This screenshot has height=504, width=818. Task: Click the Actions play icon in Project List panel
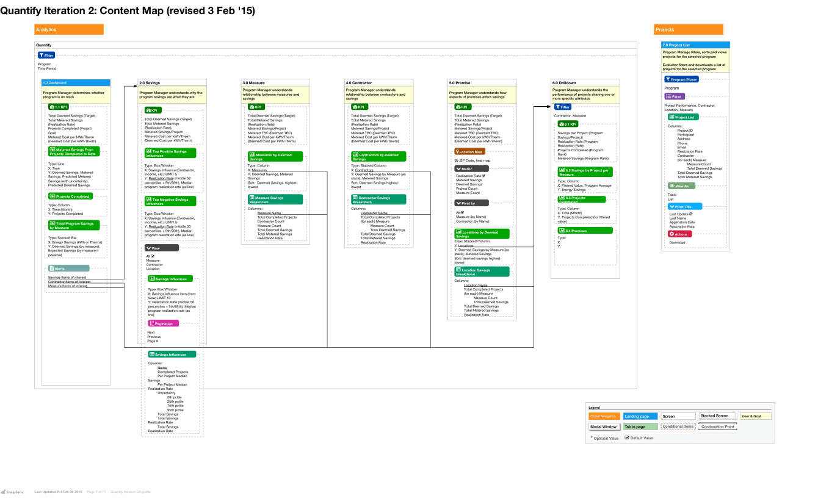(x=671, y=234)
